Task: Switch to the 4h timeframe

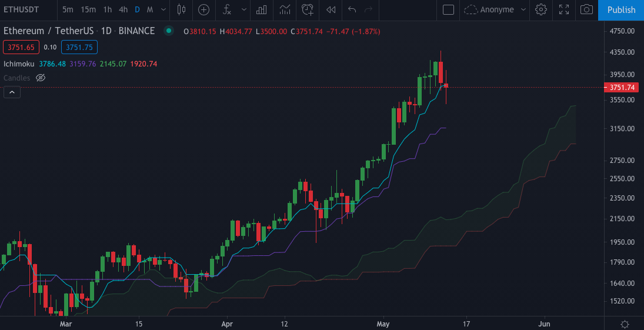Action: coord(123,9)
